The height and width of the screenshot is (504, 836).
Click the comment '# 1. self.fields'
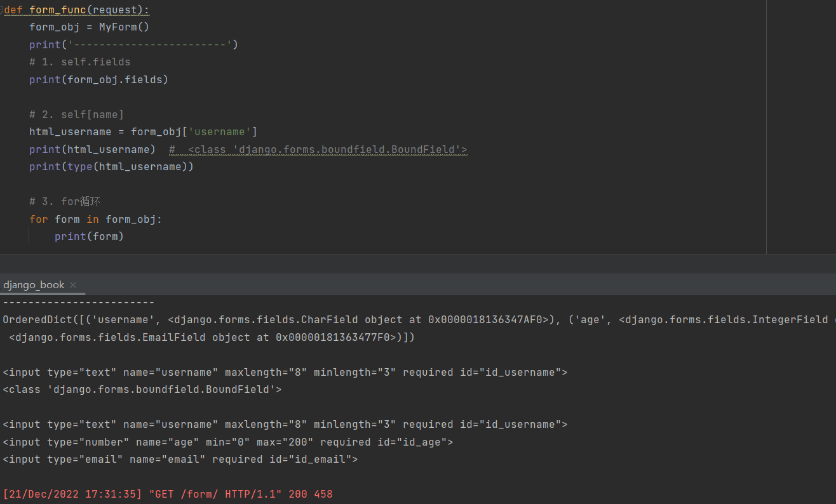click(x=79, y=62)
